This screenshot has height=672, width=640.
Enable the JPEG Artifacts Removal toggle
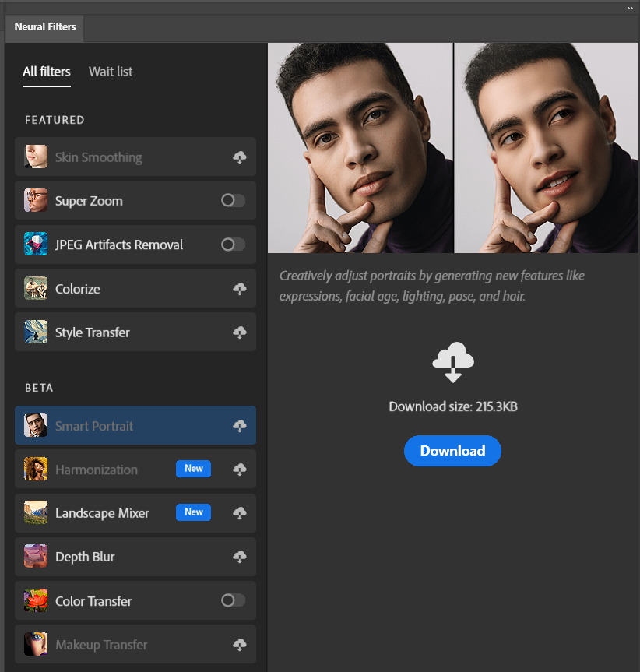tap(233, 245)
